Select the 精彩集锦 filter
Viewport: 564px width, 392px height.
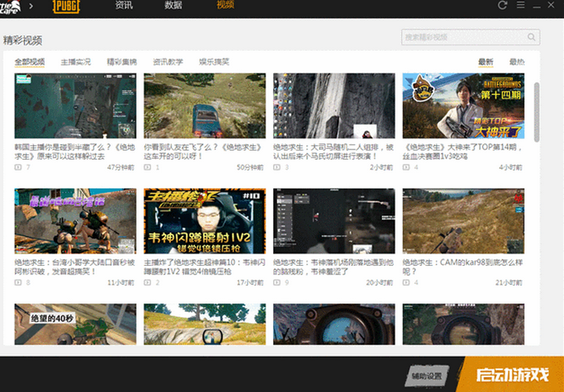click(x=122, y=62)
